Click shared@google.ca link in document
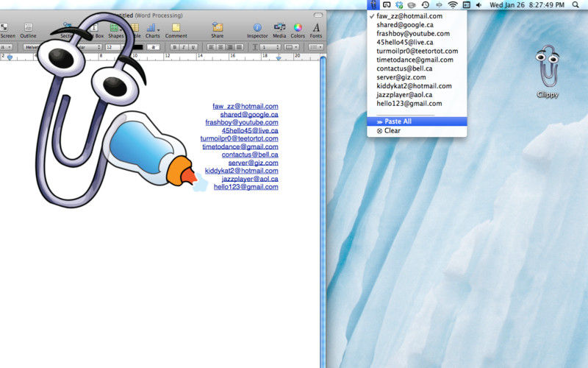The width and height of the screenshot is (588, 368). click(x=249, y=115)
